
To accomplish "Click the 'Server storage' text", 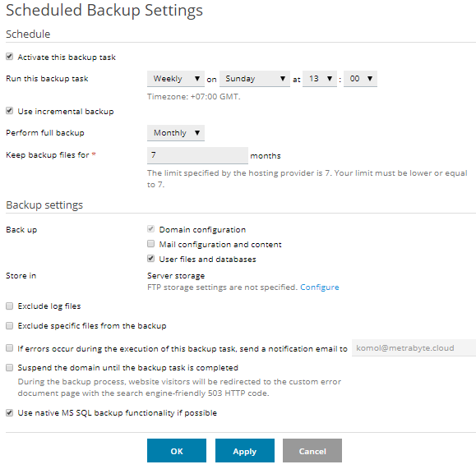I will tap(176, 275).
